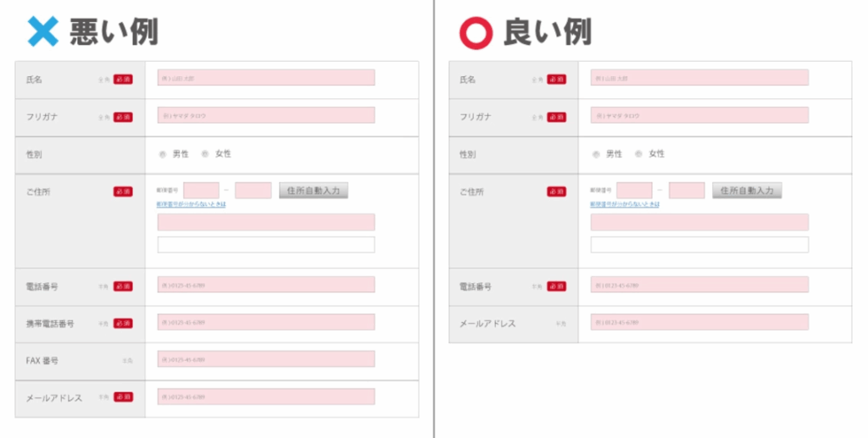The image size is (868, 438).
Task: Focus the 氏名 input field in the 悪い例 form
Action: (266, 78)
